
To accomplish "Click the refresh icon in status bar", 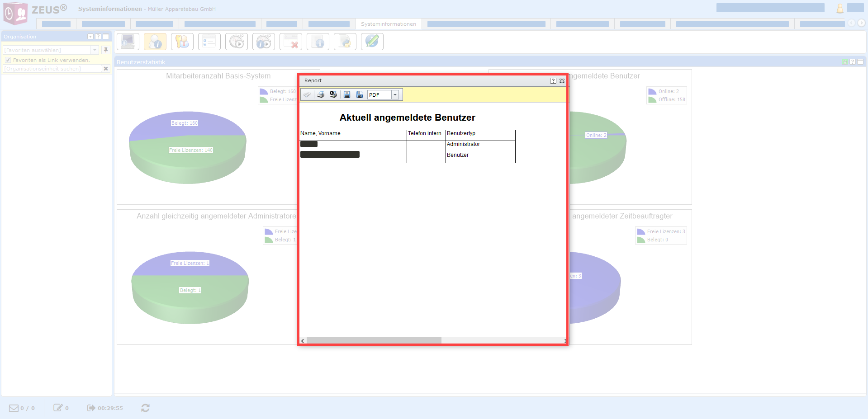I will (x=145, y=408).
